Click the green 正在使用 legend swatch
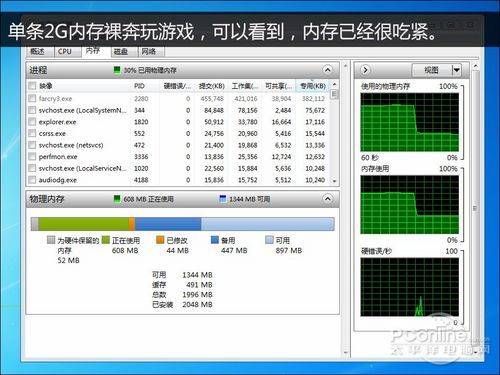This screenshot has width=500, height=375. tap(106, 240)
